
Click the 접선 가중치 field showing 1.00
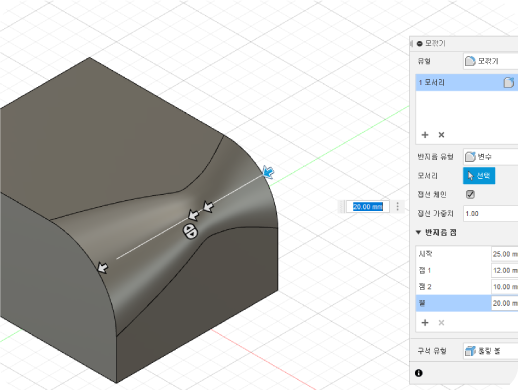pos(490,213)
